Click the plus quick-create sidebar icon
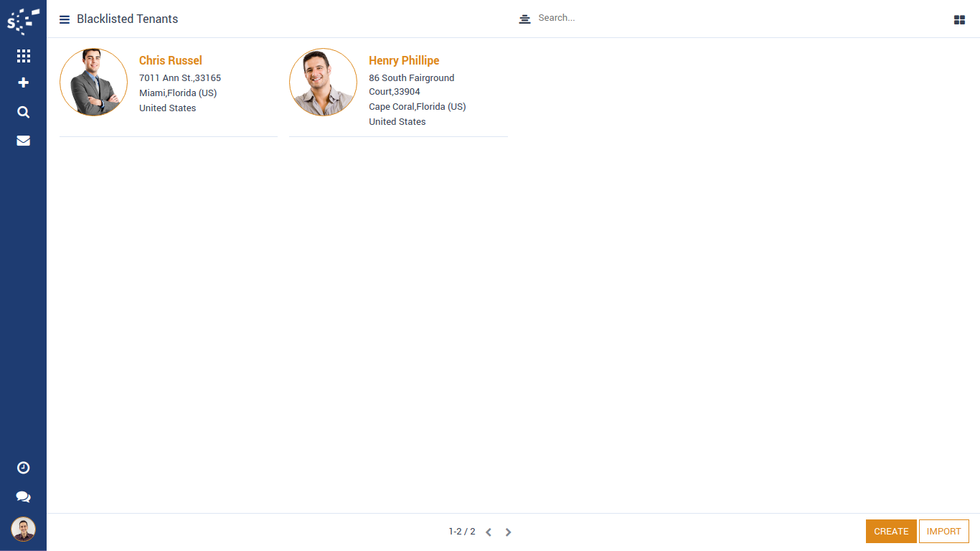The height and width of the screenshot is (551, 980). pyautogui.click(x=23, y=83)
